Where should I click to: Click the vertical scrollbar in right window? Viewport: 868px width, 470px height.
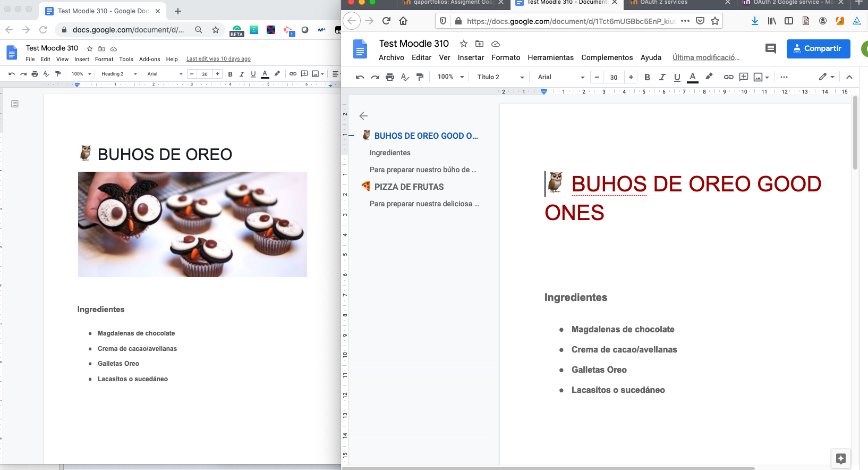click(x=855, y=133)
